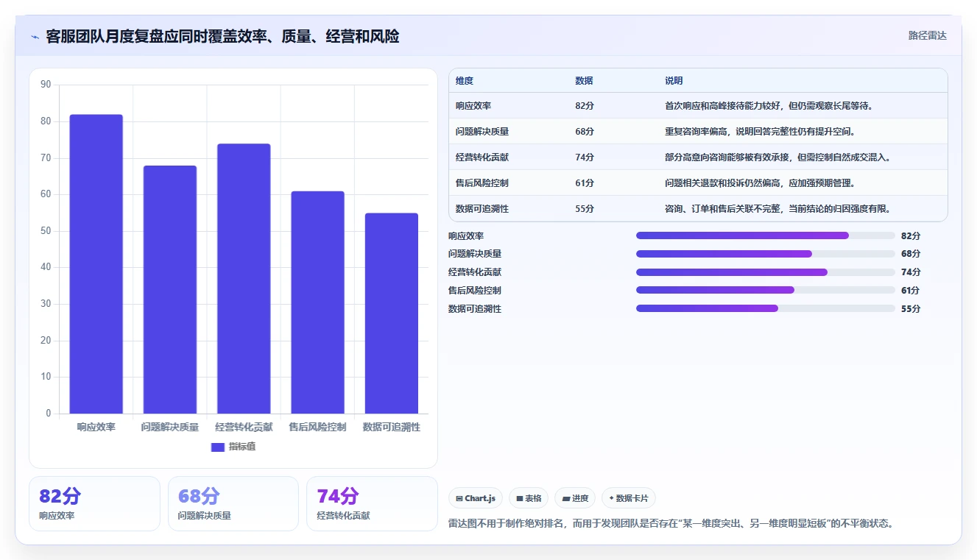Screen dimensions: 977x560
Task: Click the 路径雷达 label in the header
Action: [x=927, y=35]
